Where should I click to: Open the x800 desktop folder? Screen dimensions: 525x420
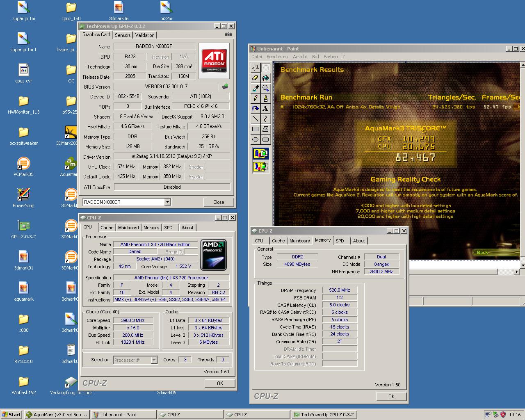point(23,322)
